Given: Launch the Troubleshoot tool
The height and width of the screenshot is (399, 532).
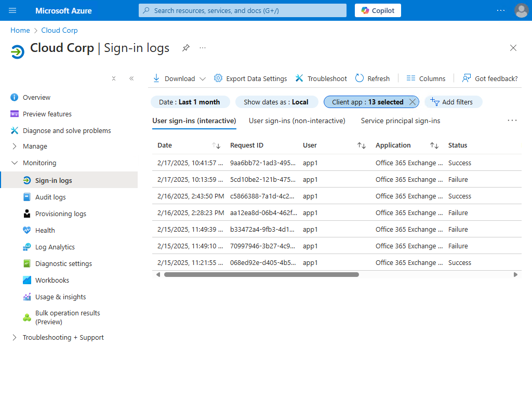Looking at the screenshot, I should click(321, 78).
